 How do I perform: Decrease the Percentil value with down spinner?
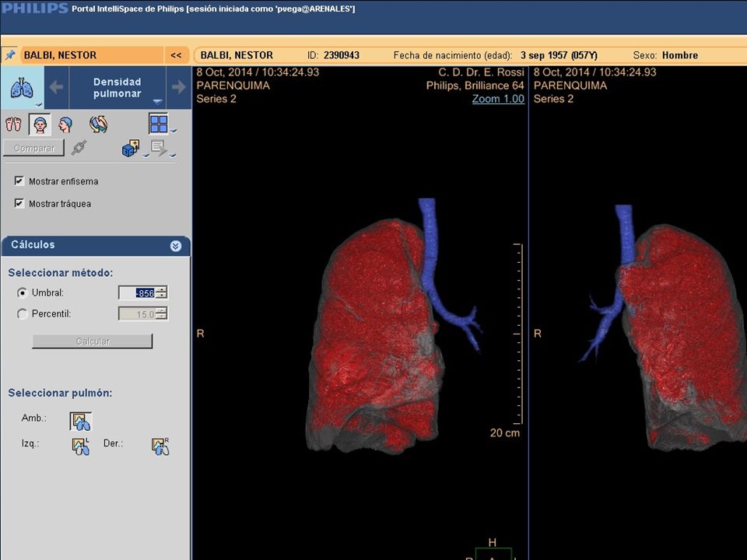coord(162,317)
